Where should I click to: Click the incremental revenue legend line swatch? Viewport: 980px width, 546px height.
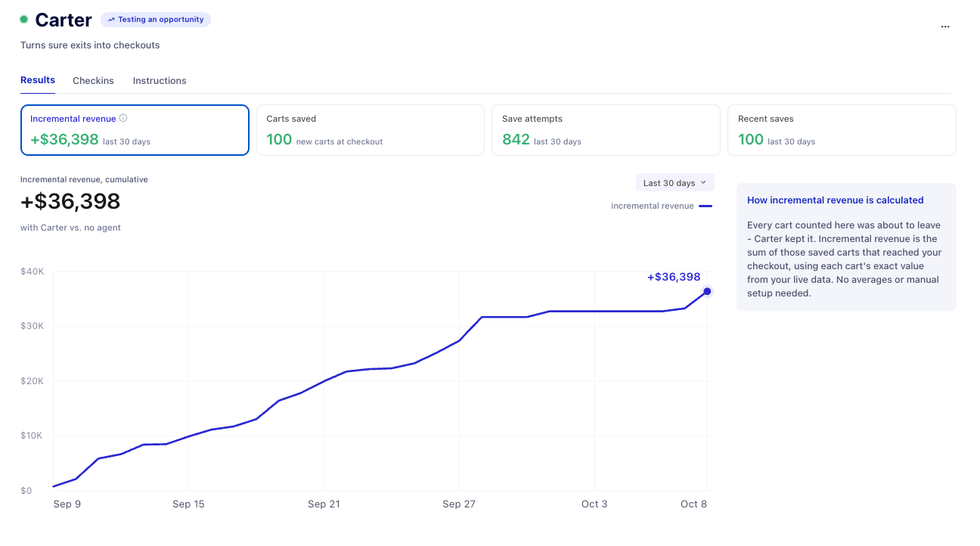pos(705,206)
